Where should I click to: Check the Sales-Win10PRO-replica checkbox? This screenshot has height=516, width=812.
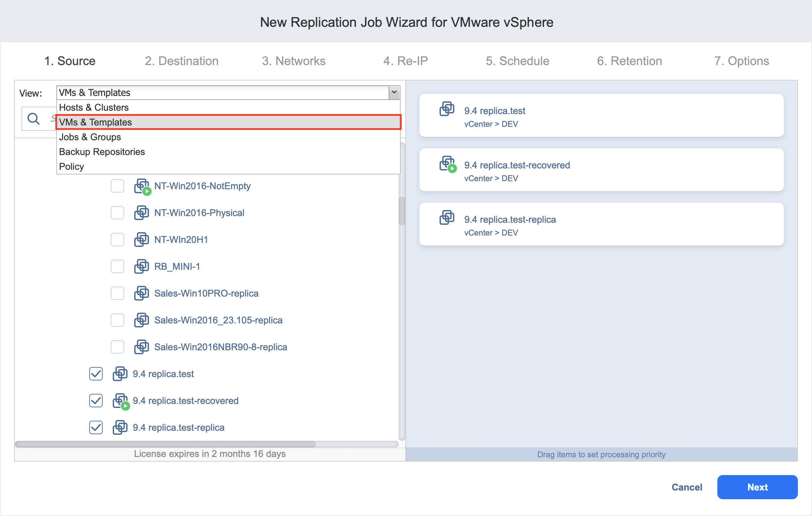(117, 294)
